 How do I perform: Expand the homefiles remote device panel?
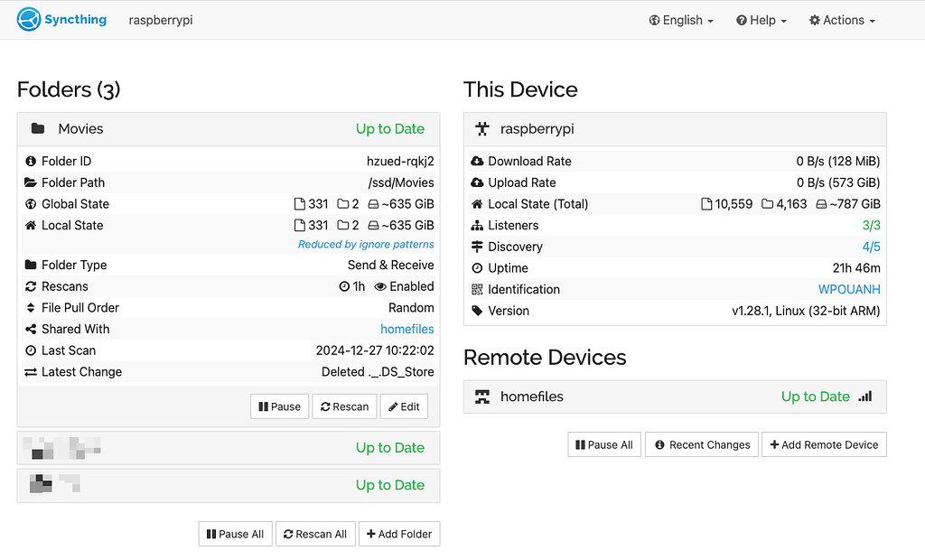click(632, 397)
